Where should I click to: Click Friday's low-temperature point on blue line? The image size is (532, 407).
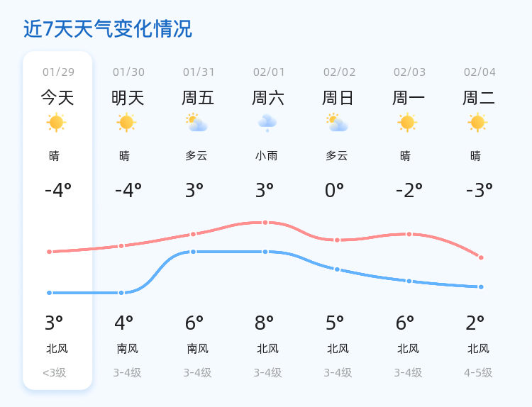coord(193,252)
